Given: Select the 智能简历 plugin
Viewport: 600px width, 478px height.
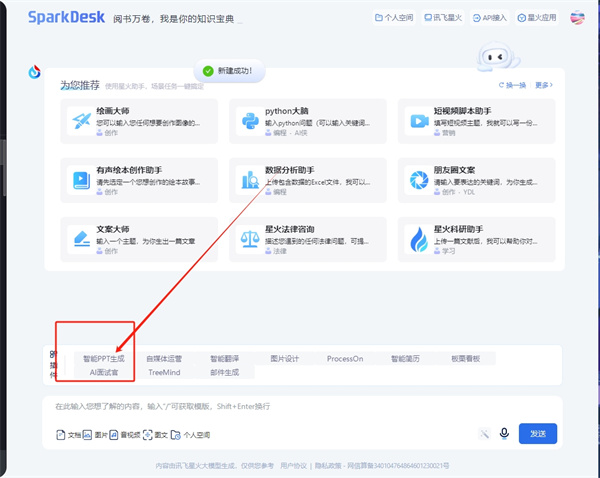Looking at the screenshot, I should [x=405, y=359].
